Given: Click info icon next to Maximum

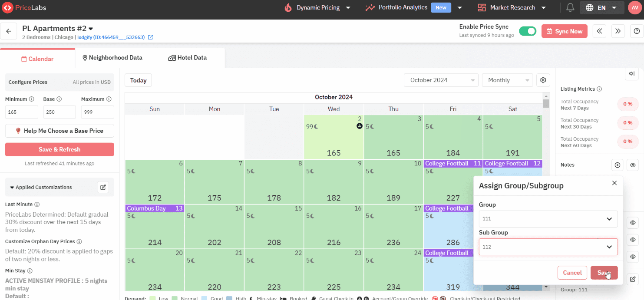Looking at the screenshot, I should tap(109, 99).
